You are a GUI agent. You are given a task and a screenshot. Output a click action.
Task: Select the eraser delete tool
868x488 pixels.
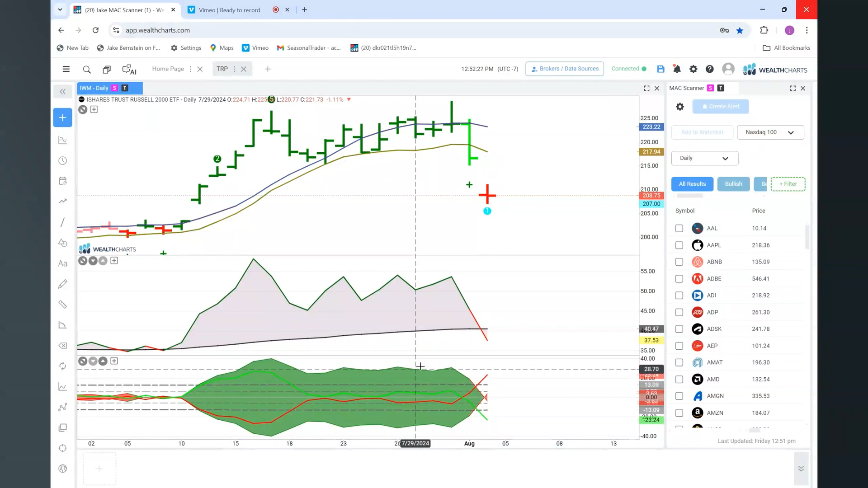tap(63, 346)
